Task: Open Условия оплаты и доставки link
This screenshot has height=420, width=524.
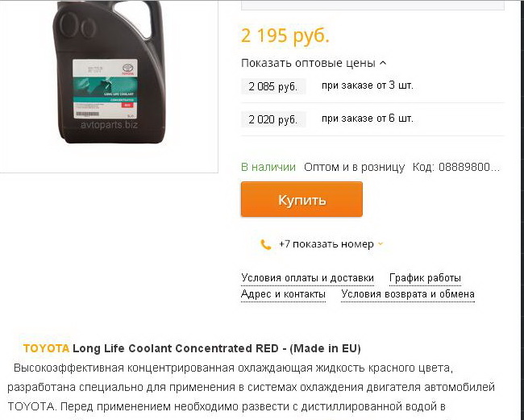Action: click(x=307, y=278)
